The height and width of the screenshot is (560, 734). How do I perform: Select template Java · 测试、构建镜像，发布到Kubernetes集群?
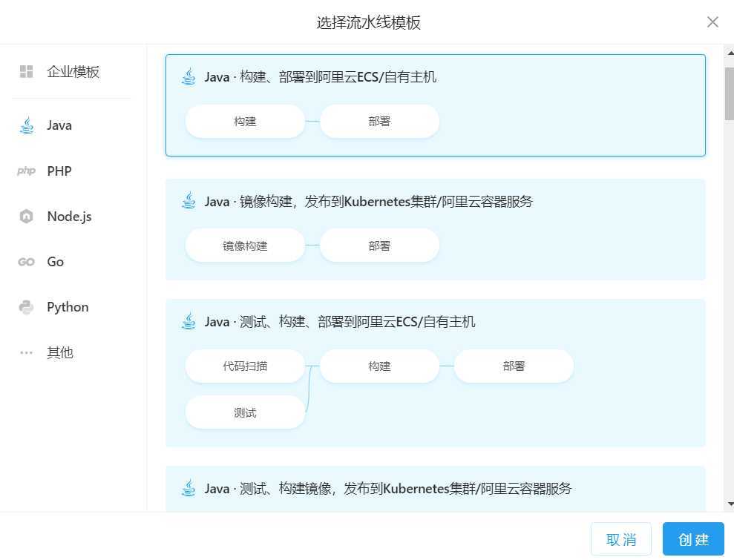tap(436, 489)
